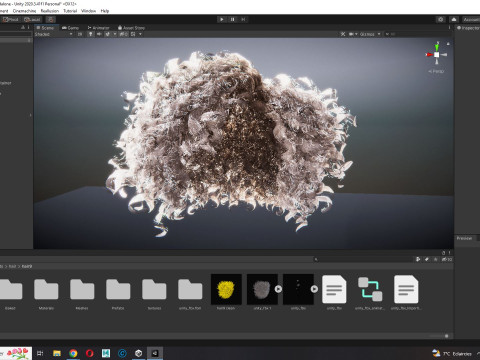Select the unity_fbx animator controller asset
The image size is (480, 360).
click(x=370, y=289)
